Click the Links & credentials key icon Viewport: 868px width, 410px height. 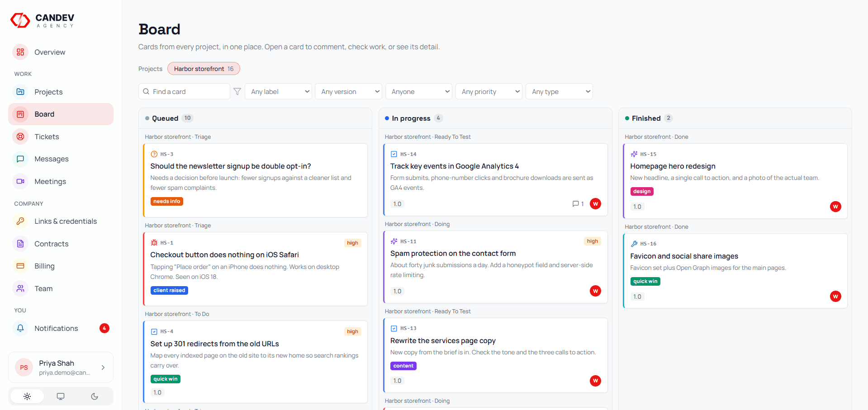pyautogui.click(x=20, y=221)
